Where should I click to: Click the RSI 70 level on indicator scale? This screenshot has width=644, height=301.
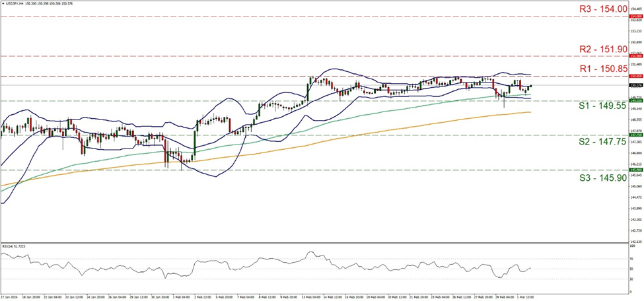[x=633, y=259]
